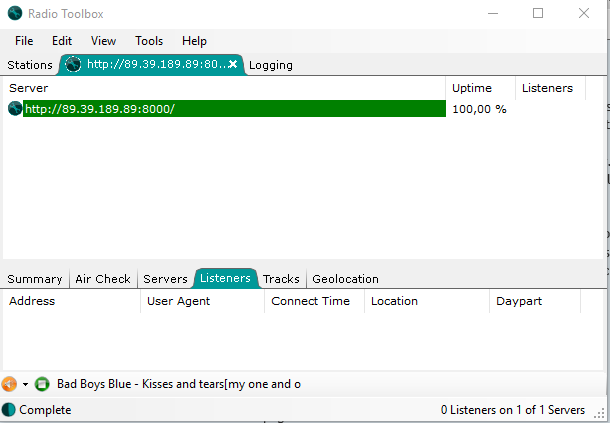
Task: Click the orange speaker icon beside the track title
Action: pos(10,384)
